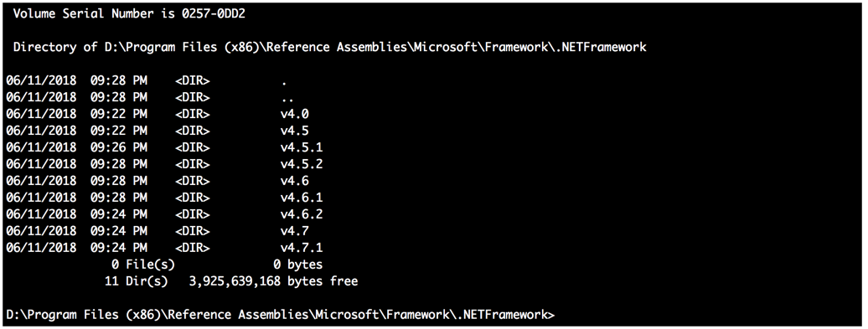Click the v4.7 directory entry
868x329 pixels.
[295, 230]
